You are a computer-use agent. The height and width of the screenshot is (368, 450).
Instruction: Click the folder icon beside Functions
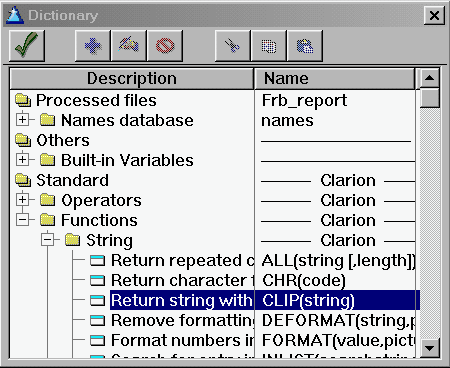(x=48, y=220)
